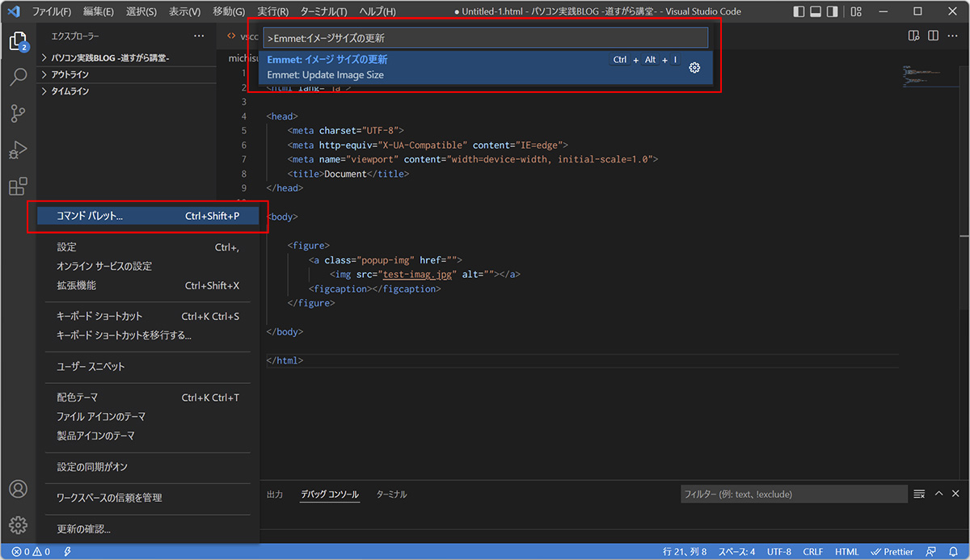This screenshot has width=970, height=560.
Task: Expand the パソコン実践BLOG folder section
Action: pyautogui.click(x=127, y=58)
